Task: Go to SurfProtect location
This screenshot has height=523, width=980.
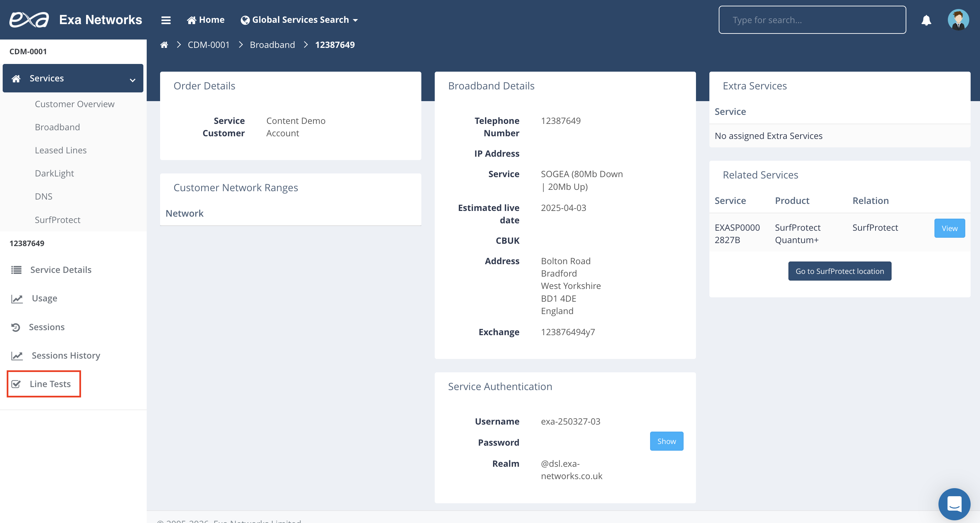Action: pos(839,271)
